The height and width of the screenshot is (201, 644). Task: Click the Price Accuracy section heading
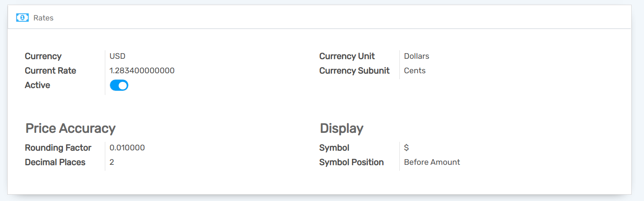point(70,128)
